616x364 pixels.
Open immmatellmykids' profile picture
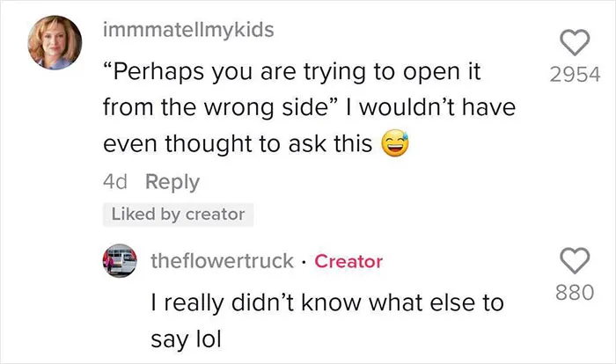55,42
